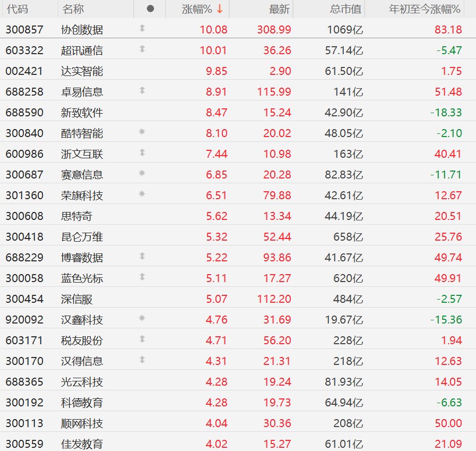The height and width of the screenshot is (451, 476).
Task: Click the latest price 308.99 cell
Action: [x=274, y=30]
